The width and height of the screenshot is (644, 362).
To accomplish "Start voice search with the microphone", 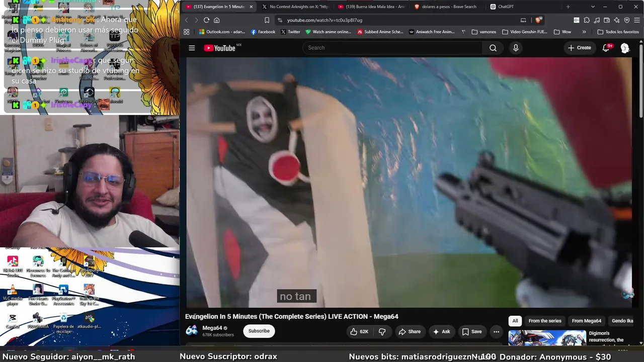I will pyautogui.click(x=516, y=48).
